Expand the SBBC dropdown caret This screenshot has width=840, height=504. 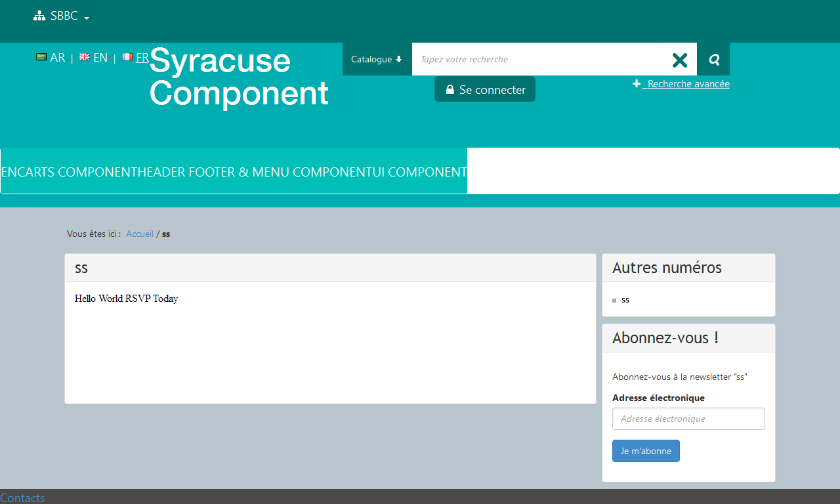87,18
